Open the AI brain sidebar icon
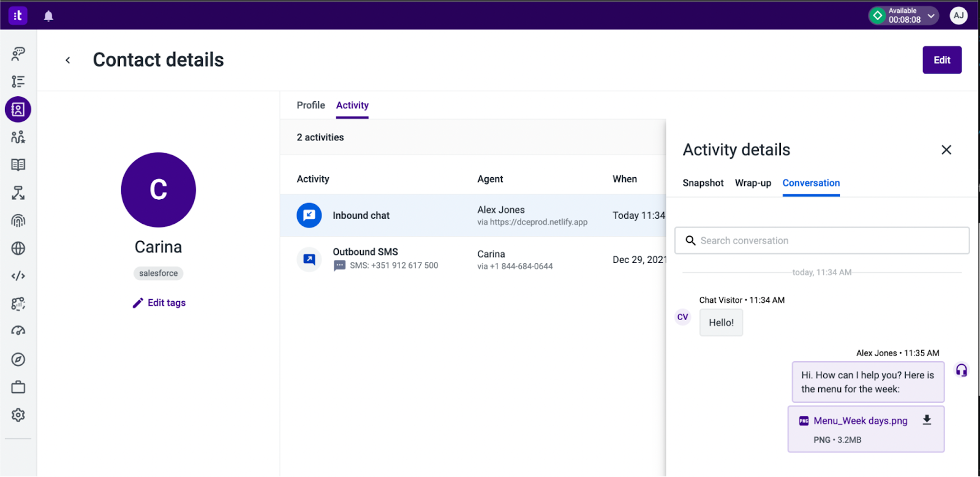The height and width of the screenshot is (477, 980). pyautogui.click(x=18, y=303)
